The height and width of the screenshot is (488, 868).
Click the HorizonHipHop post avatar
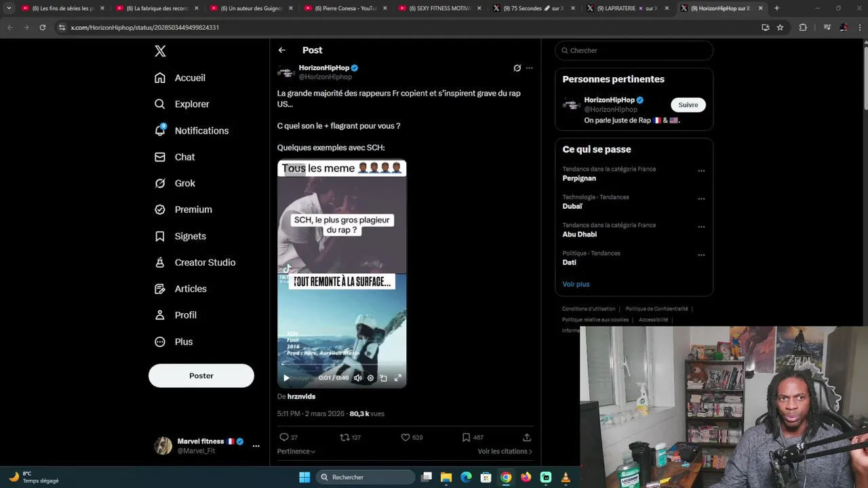(x=286, y=72)
